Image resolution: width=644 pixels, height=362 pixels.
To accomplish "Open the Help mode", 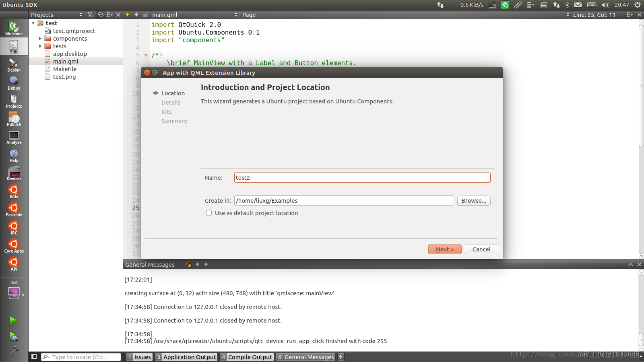I will 14,155.
